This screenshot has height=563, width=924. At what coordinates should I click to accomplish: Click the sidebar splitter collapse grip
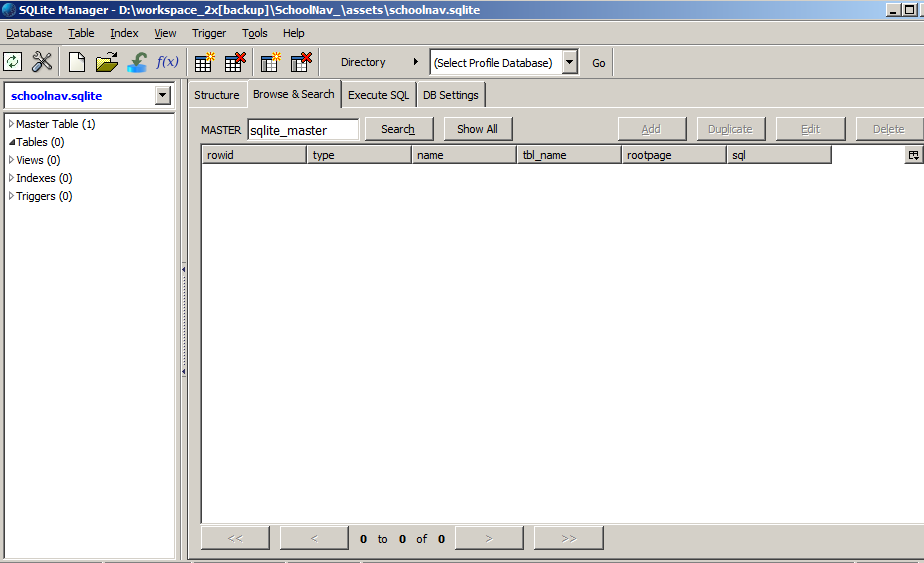pyautogui.click(x=183, y=321)
